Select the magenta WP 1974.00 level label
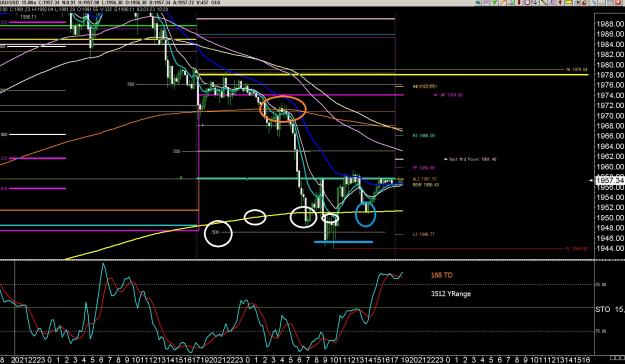Viewport: 625px width, 364px height. point(451,95)
